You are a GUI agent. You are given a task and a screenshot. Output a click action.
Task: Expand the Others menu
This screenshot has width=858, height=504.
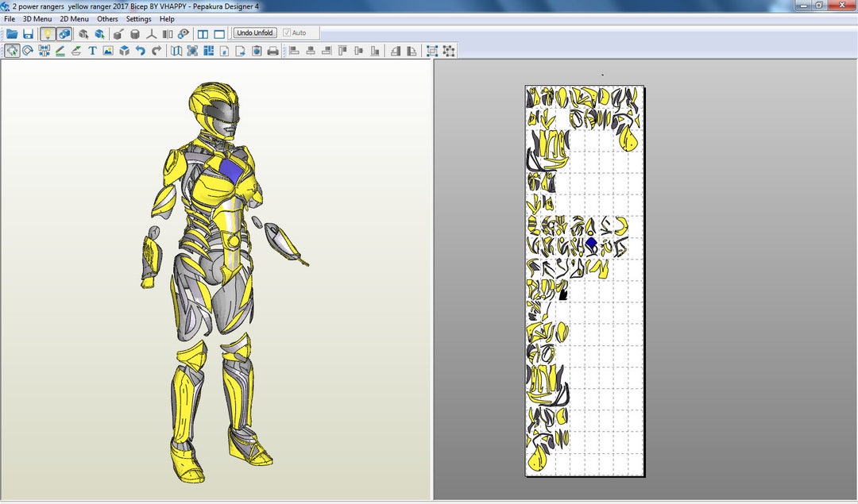click(x=106, y=18)
